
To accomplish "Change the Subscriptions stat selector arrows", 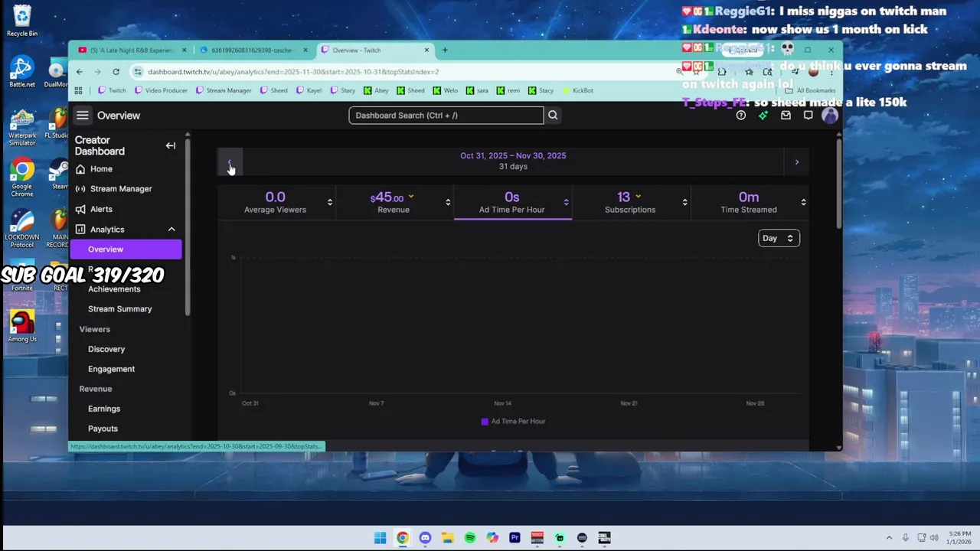I will 684,202.
